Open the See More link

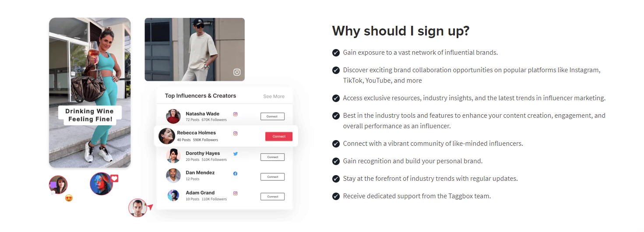point(274,96)
